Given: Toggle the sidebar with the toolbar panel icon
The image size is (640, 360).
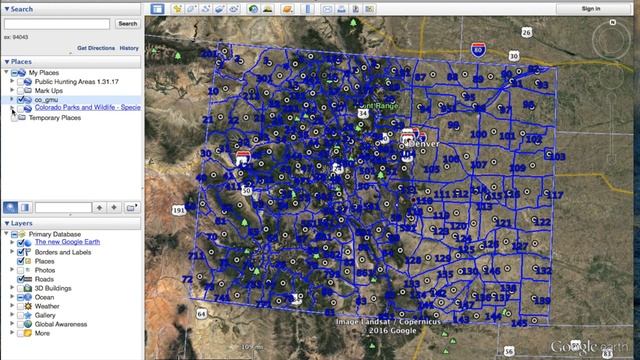Looking at the screenshot, I should [x=157, y=9].
